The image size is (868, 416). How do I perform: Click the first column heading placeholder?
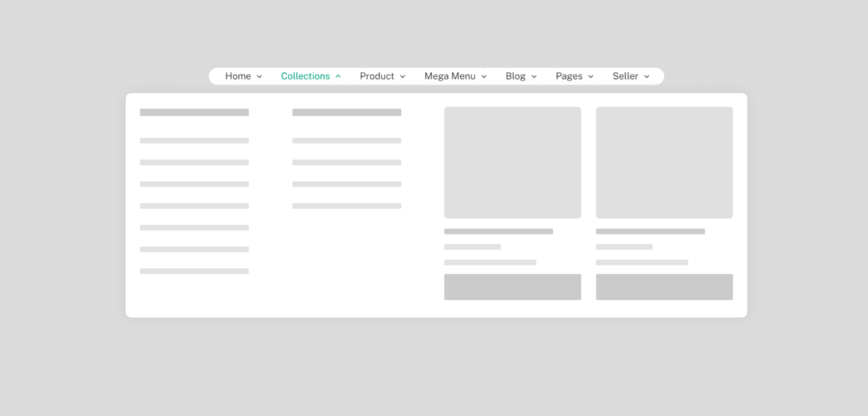click(194, 112)
